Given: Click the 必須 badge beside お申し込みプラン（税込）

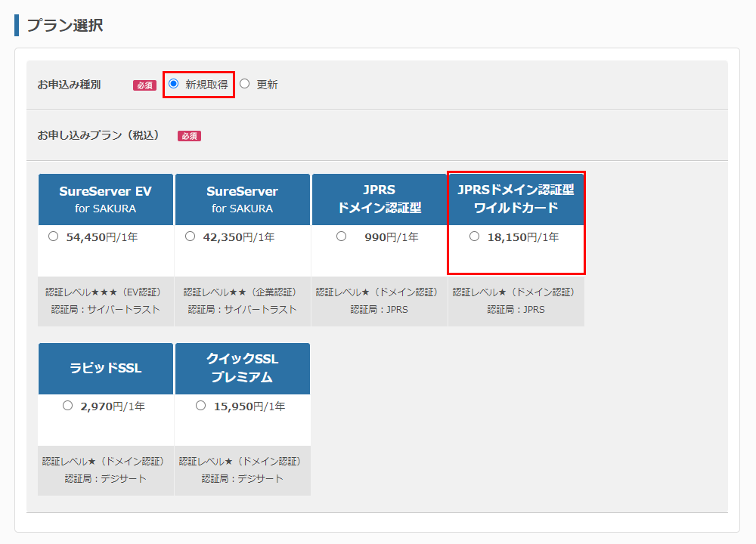Looking at the screenshot, I should click(x=189, y=136).
